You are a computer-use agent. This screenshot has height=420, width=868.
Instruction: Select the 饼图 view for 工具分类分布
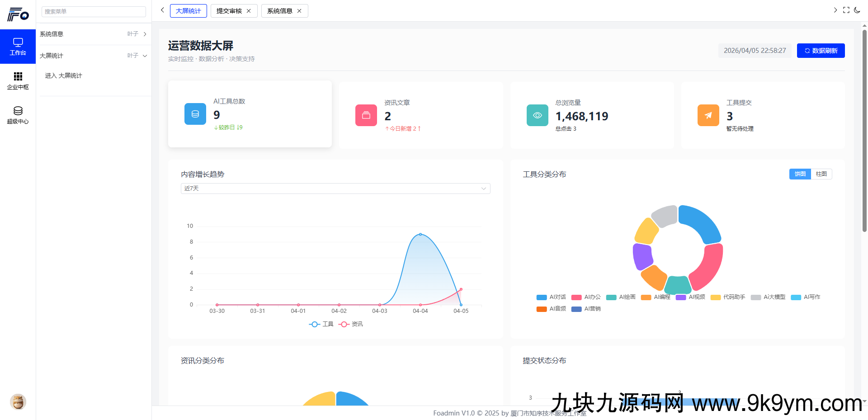point(800,174)
